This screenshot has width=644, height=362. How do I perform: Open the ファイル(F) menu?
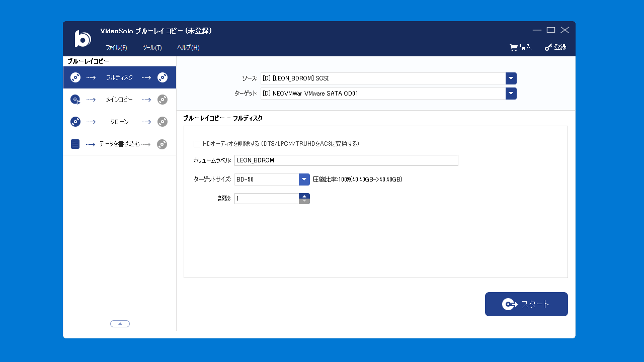coord(116,48)
